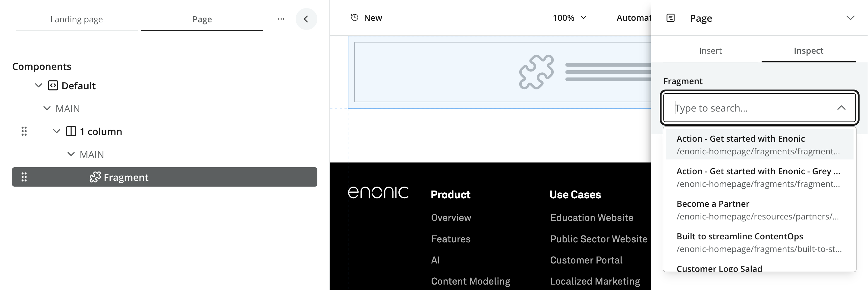Switch to the Insert tab
The image size is (868, 290).
(x=710, y=51)
